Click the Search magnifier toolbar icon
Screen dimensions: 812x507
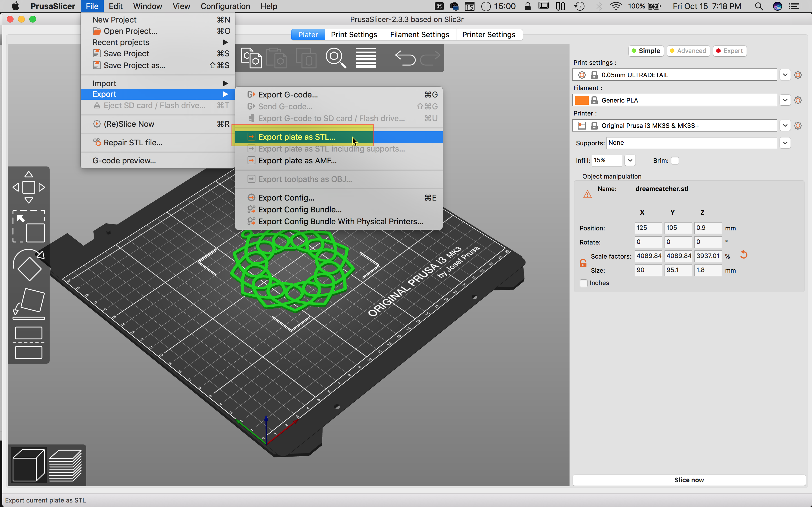point(336,58)
